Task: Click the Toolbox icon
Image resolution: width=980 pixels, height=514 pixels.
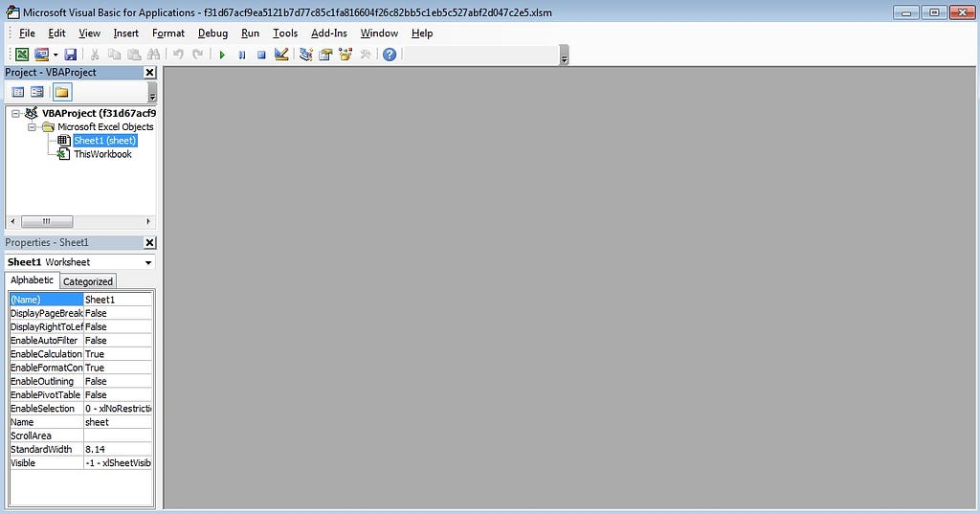Action: [366, 55]
